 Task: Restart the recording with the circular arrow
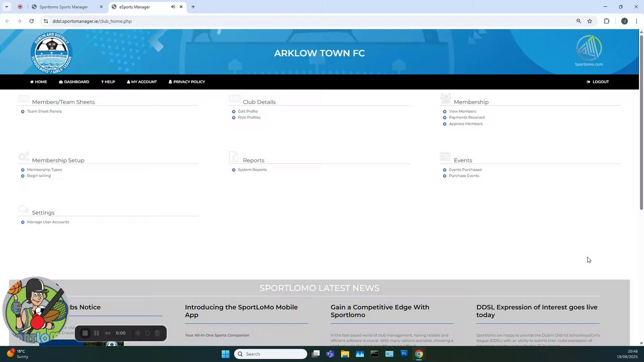pos(147,333)
